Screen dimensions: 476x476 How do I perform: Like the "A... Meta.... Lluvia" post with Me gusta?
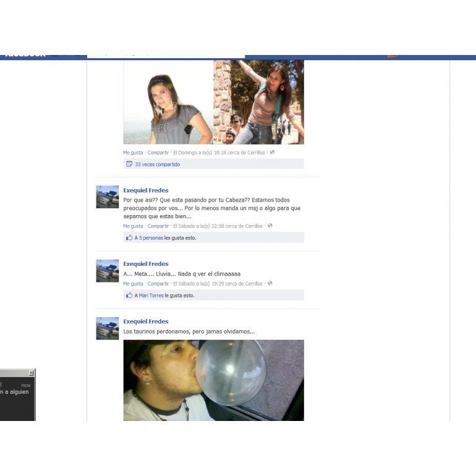133,284
